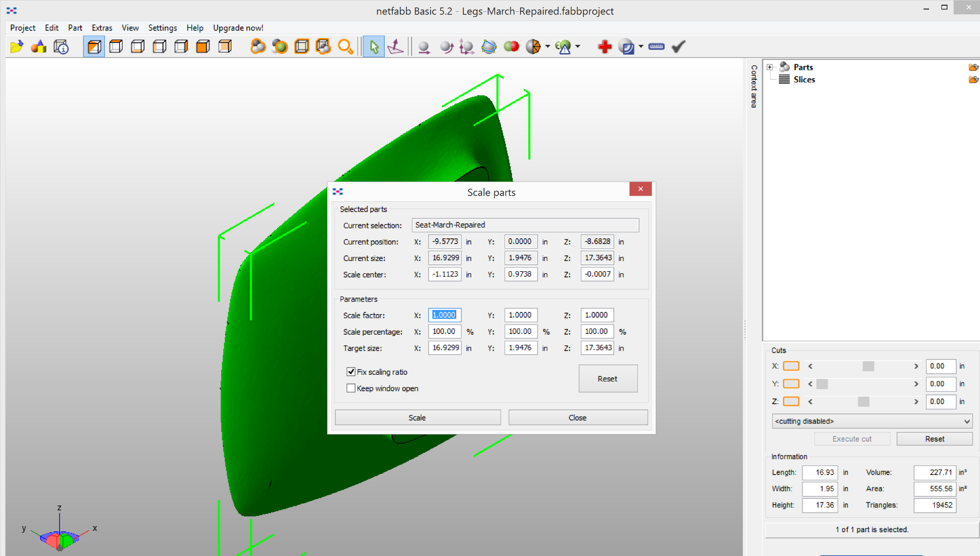The image size is (980, 556).
Task: Click the rotate part sphere icon
Action: pyautogui.click(x=447, y=47)
